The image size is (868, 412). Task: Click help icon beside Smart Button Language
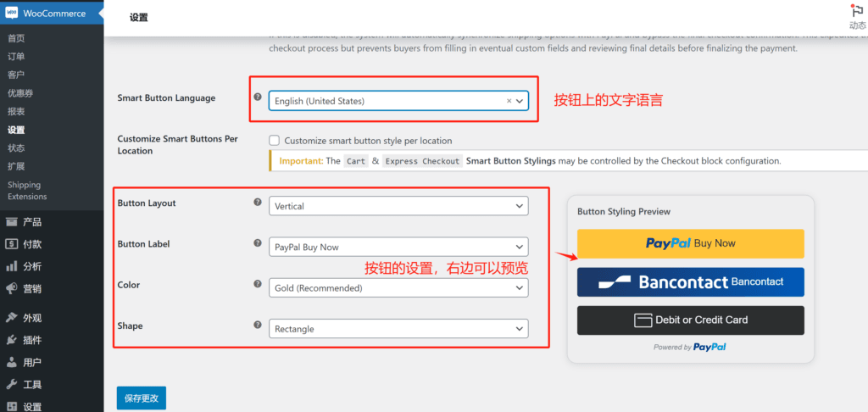tap(258, 97)
